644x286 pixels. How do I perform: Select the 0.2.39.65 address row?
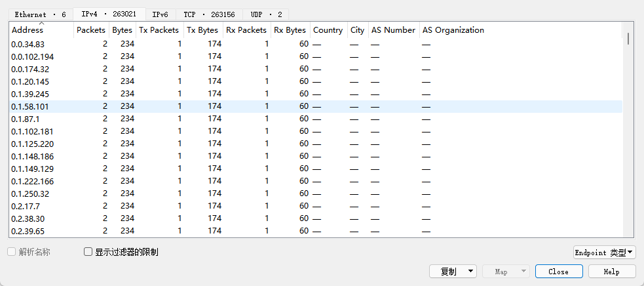click(x=315, y=230)
